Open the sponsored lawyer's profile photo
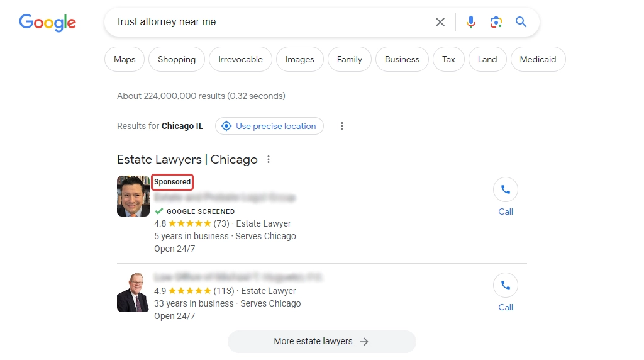Viewport: 644px width, 360px height. (133, 196)
